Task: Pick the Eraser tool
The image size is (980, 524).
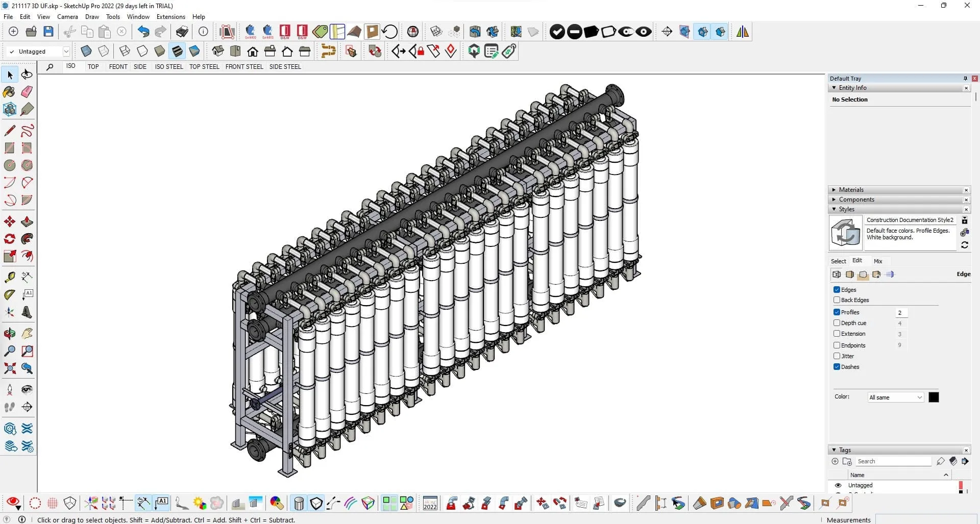Action: pos(27,92)
